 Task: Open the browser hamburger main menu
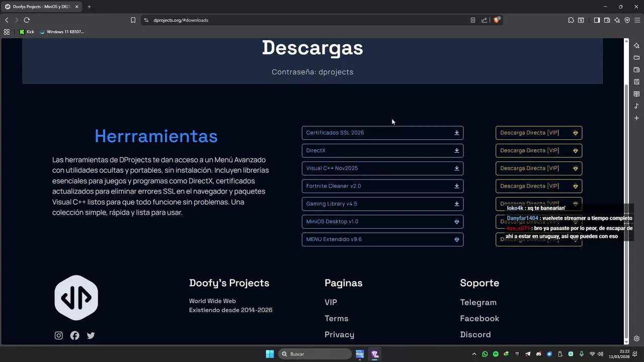click(x=637, y=20)
